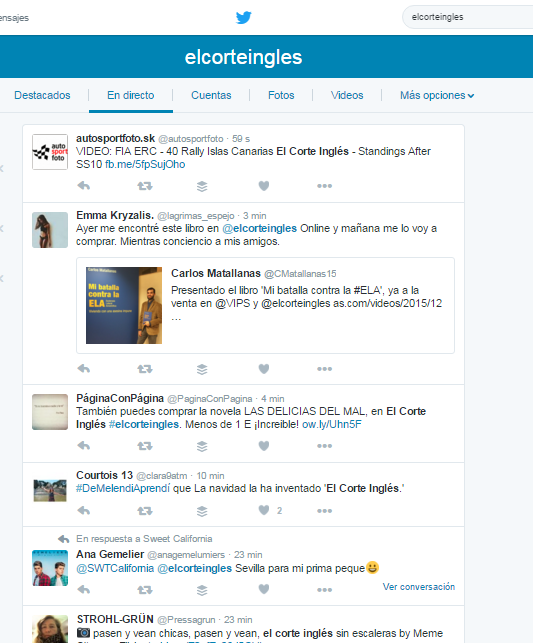Click the 59 s timestamp
This screenshot has height=643, width=533.
click(241, 139)
